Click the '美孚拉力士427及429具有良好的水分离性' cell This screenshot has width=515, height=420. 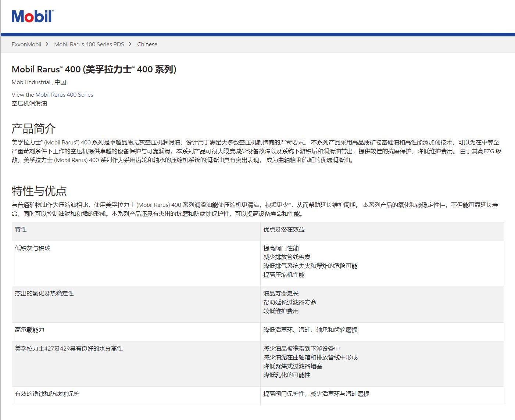tap(136, 364)
